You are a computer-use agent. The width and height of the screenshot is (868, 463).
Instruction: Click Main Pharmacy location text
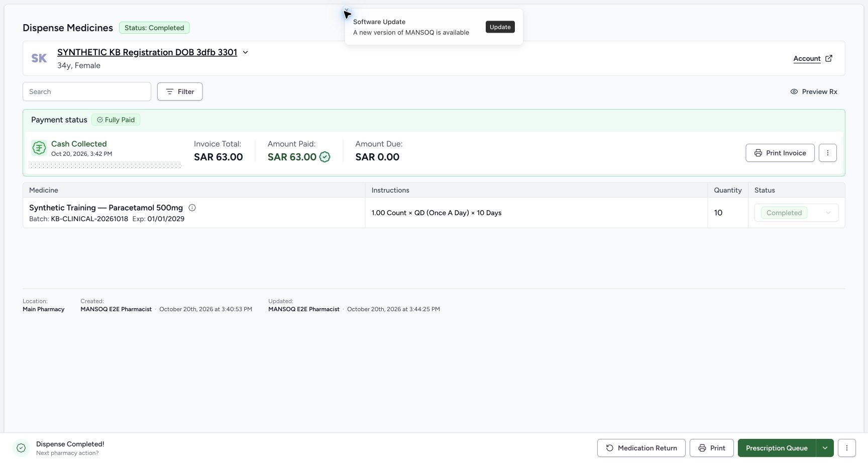coord(44,309)
